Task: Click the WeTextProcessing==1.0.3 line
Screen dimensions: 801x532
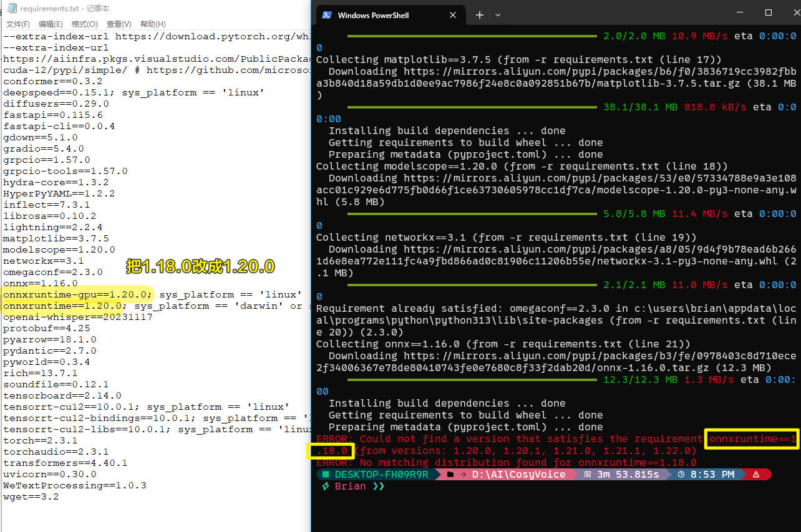Action: pyautogui.click(x=75, y=485)
